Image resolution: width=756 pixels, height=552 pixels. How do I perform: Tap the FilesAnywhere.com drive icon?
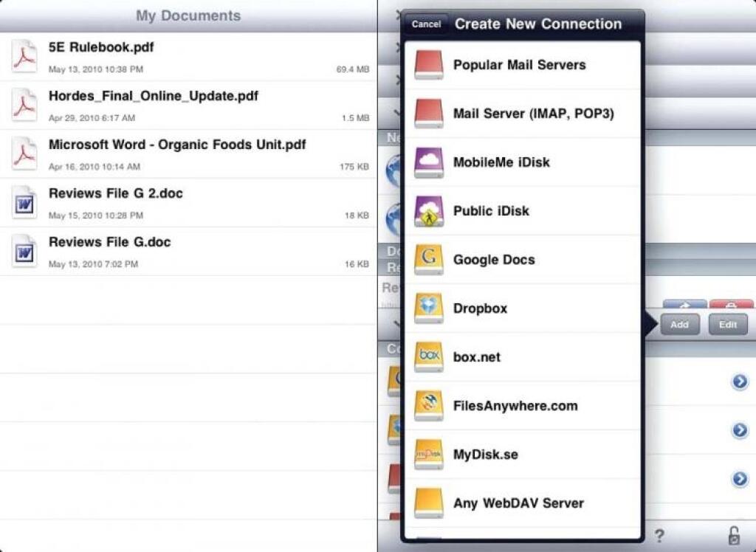pyautogui.click(x=429, y=406)
